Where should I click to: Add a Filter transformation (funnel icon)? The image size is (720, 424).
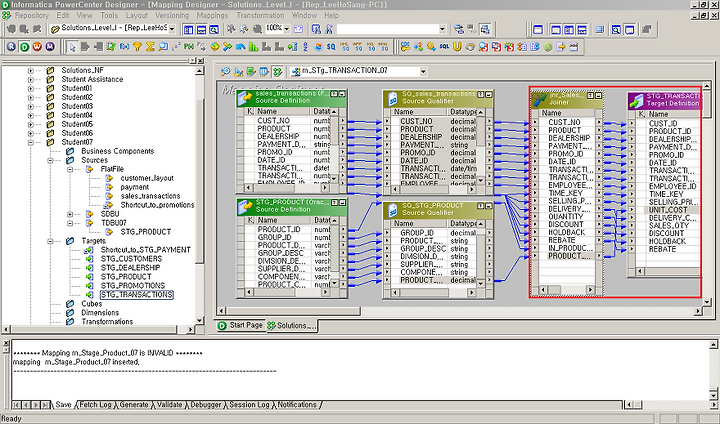coord(137,46)
